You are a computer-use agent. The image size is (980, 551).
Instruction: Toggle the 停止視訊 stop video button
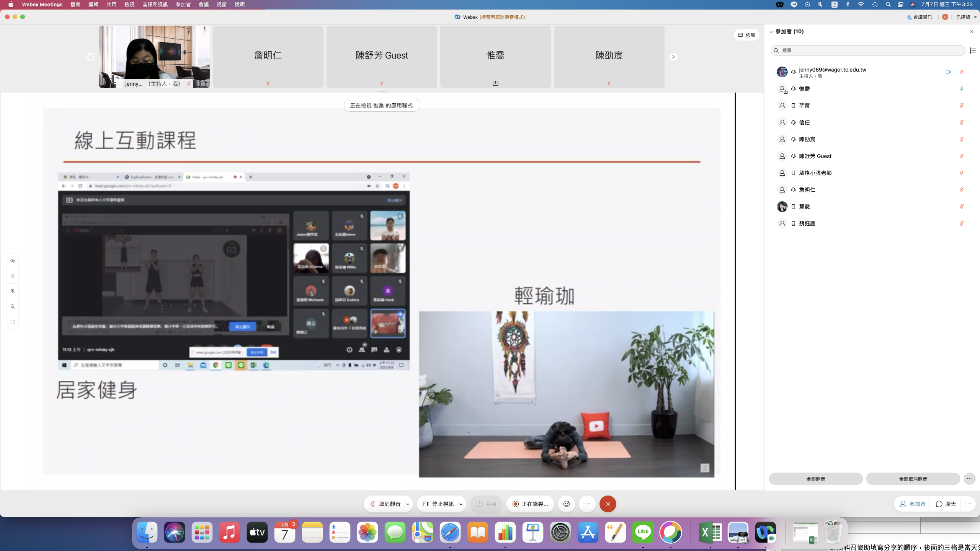(x=438, y=504)
